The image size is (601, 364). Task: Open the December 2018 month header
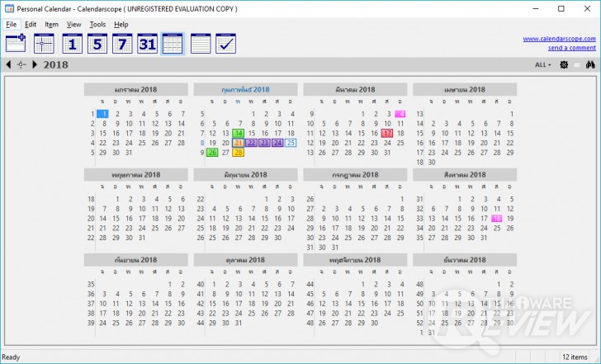(465, 260)
